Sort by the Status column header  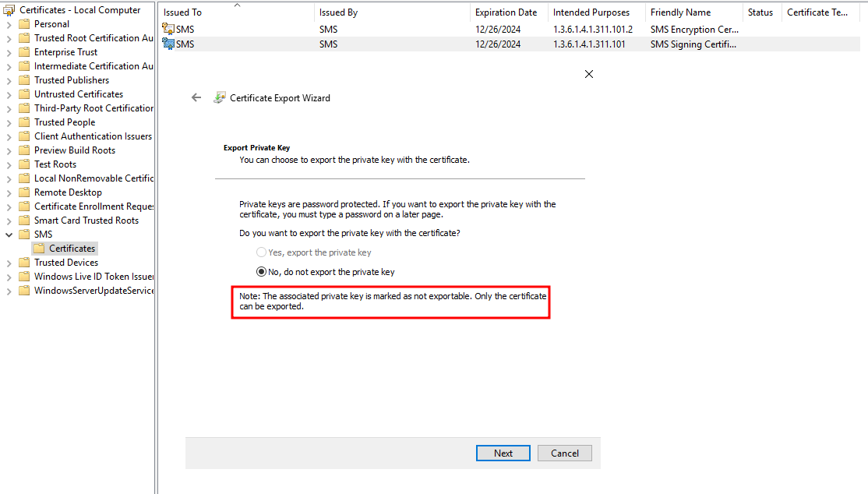tap(762, 12)
